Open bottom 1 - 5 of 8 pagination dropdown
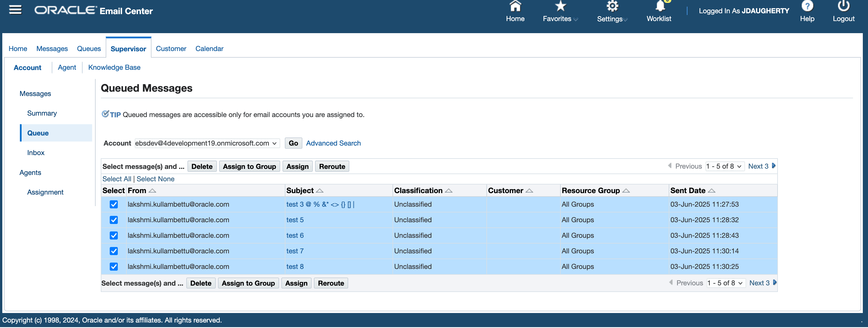This screenshot has height=328, width=868. coord(725,283)
